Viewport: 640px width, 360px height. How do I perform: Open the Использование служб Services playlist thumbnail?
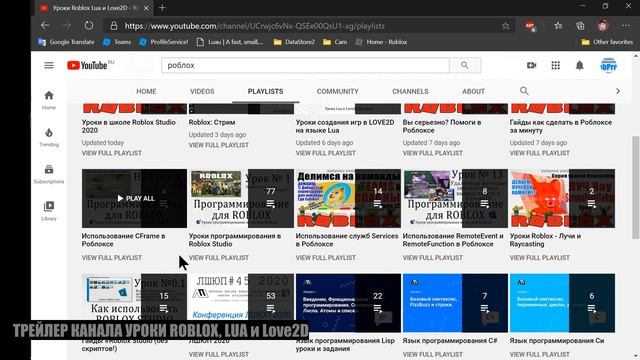tap(348, 198)
